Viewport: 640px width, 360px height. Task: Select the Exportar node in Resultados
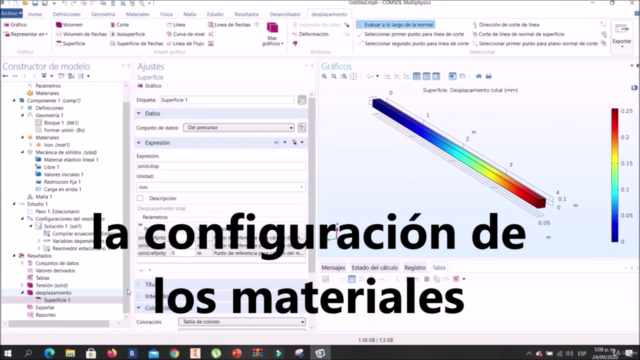[41, 308]
